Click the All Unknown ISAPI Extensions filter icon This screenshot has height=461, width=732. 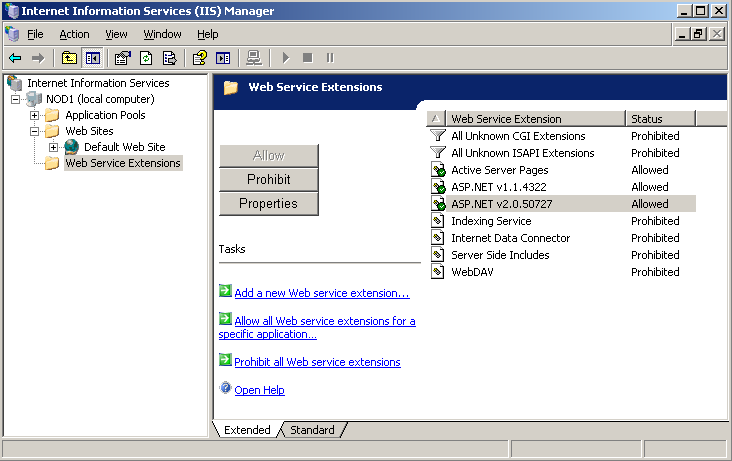(x=437, y=153)
